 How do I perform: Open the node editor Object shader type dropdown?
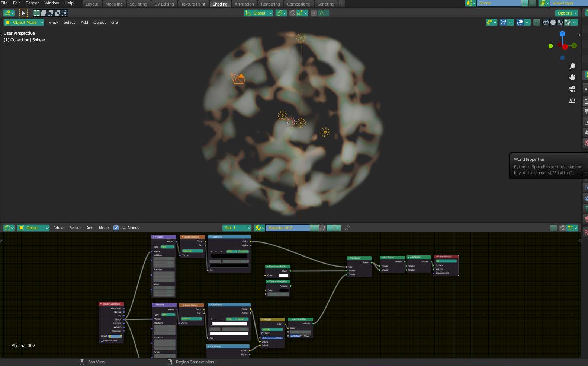tap(33, 228)
